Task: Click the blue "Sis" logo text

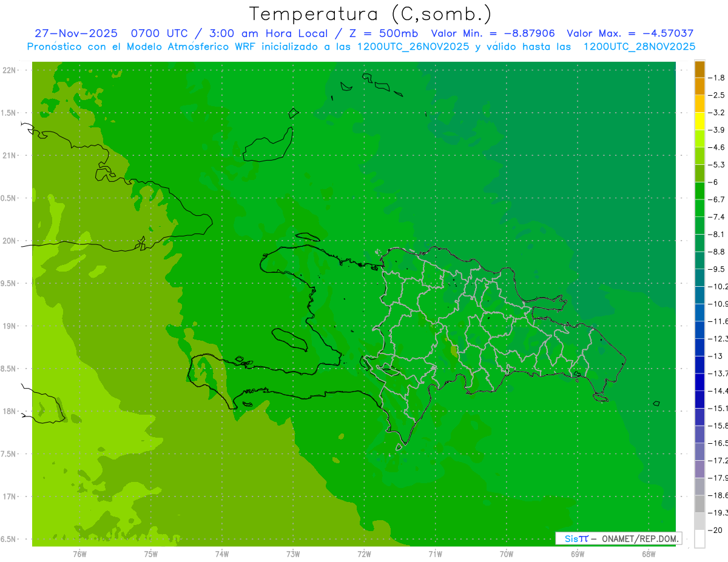Action: [x=571, y=538]
